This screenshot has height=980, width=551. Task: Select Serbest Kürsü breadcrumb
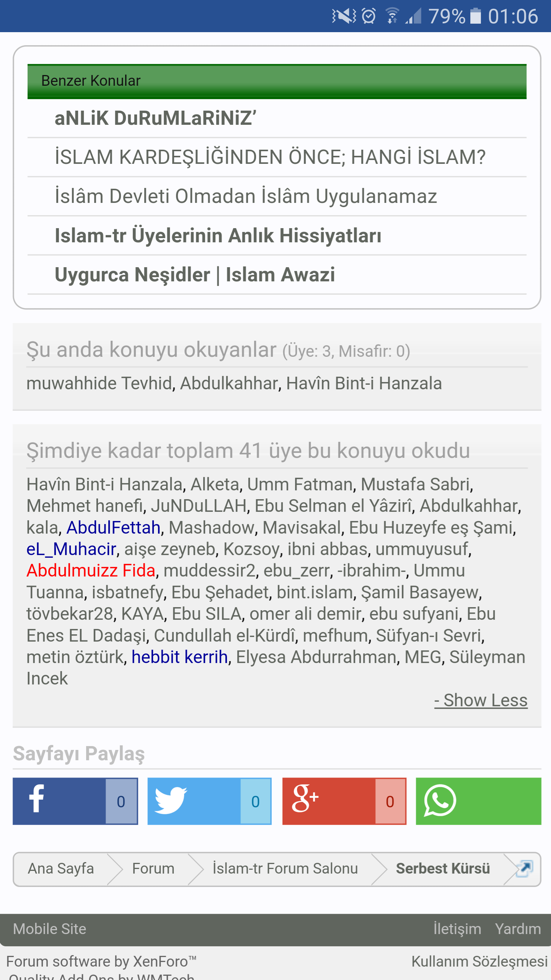(443, 869)
